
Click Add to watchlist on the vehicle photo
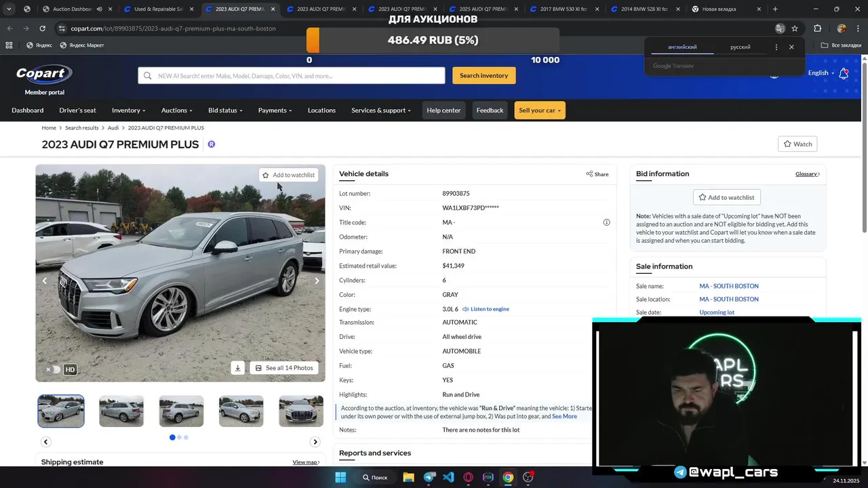289,175
